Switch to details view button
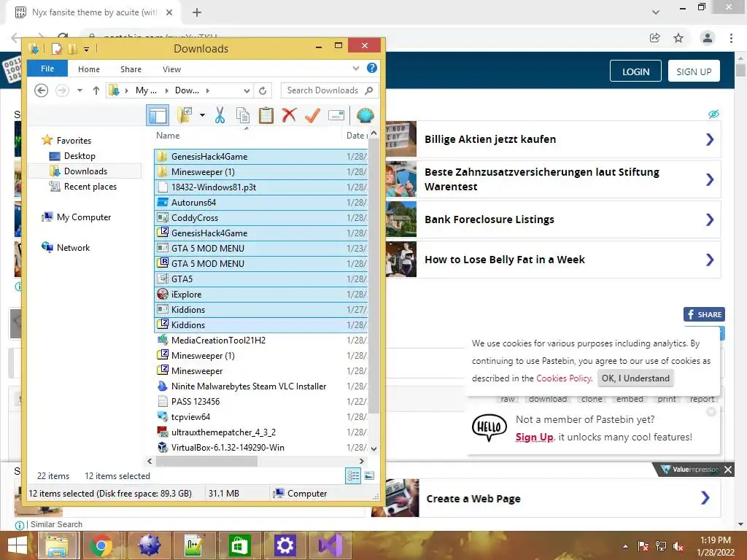 tap(353, 475)
